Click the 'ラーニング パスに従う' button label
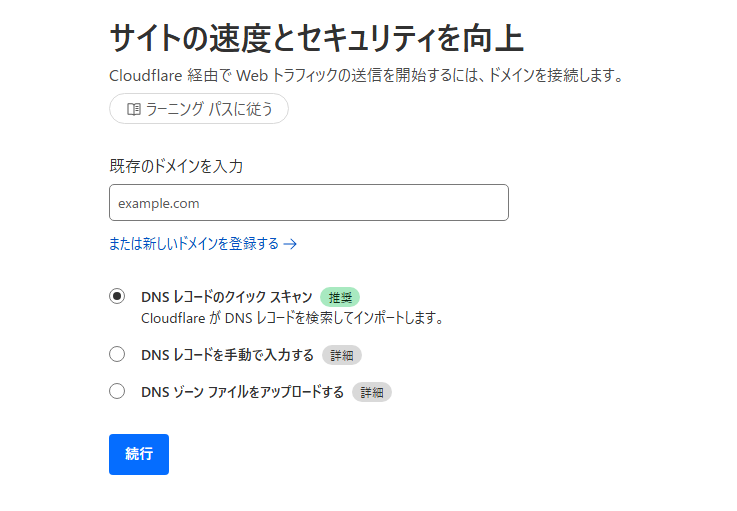The height and width of the screenshot is (511, 737). tap(209, 109)
